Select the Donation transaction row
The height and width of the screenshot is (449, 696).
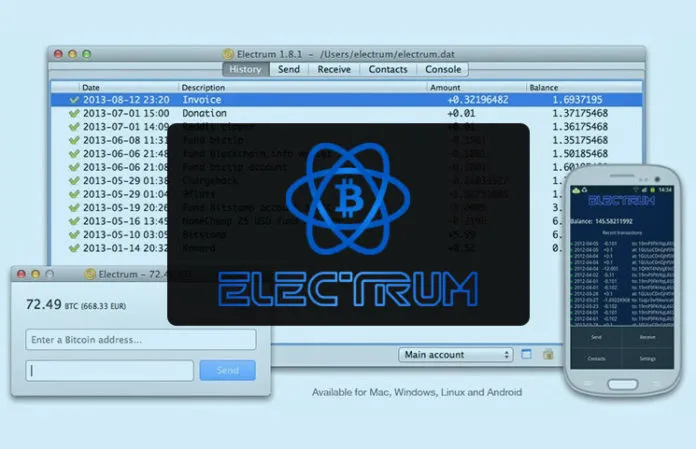click(x=346, y=113)
